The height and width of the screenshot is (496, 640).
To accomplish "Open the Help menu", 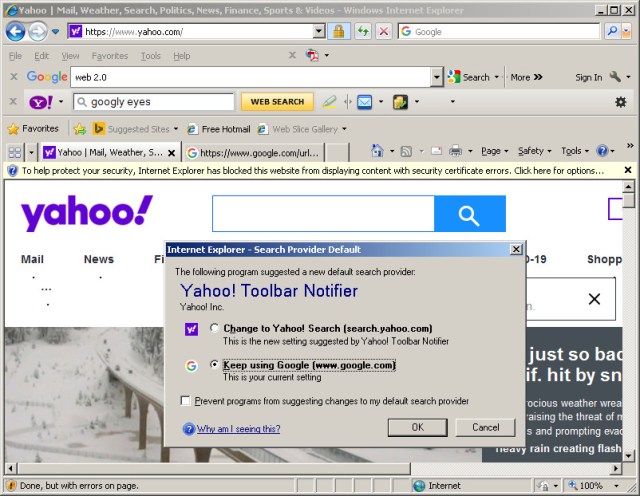I will pos(182,56).
